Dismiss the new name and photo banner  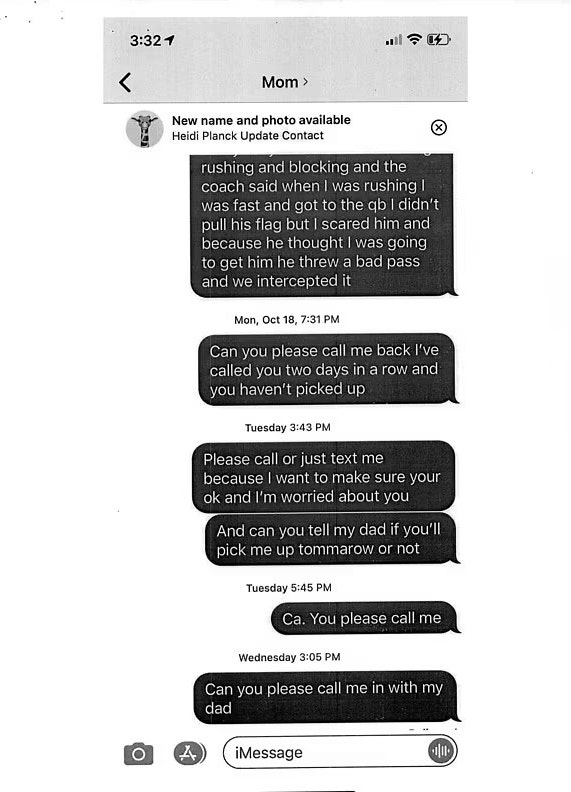439,127
